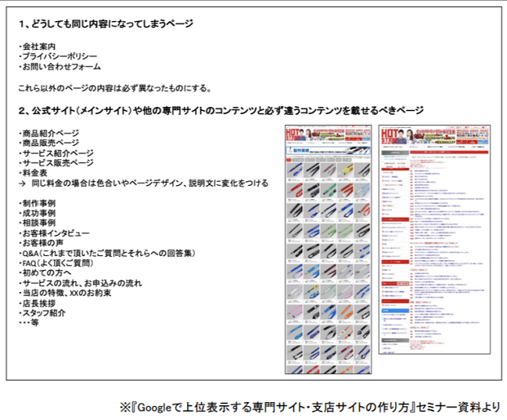507x420 pixels.
Task: Select the text ・初めての方へ
Action: point(45,273)
